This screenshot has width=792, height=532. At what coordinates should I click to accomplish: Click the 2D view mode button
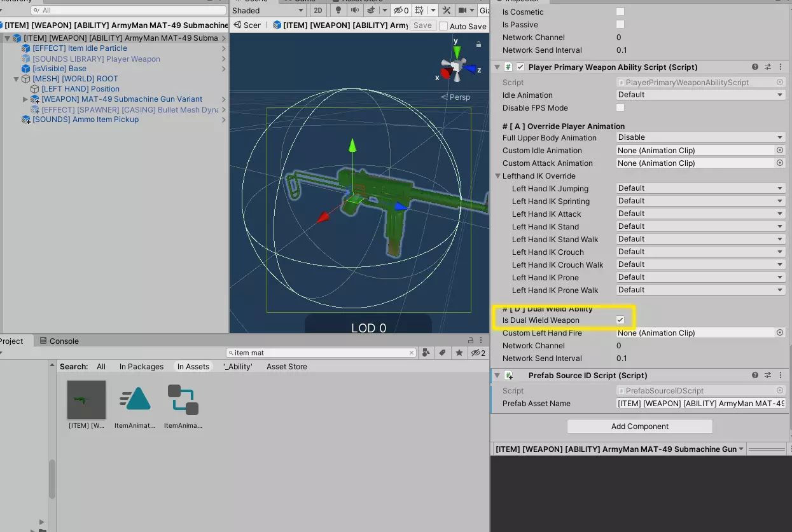tap(318, 11)
